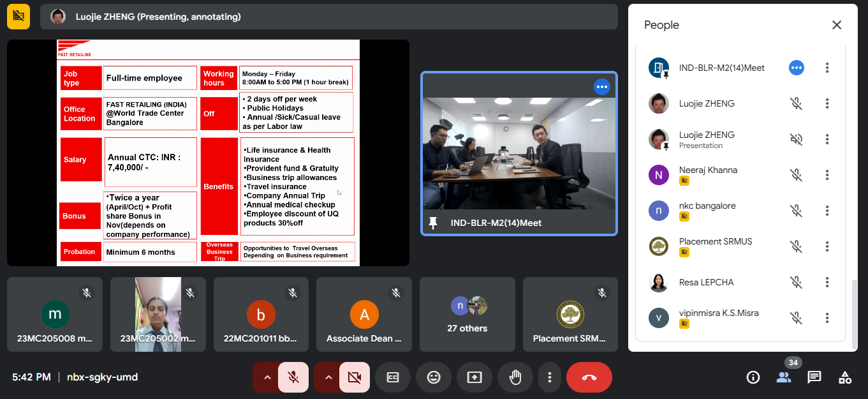Click Placement SRMUS muted mic icon in list
The width and height of the screenshot is (868, 399).
click(x=796, y=246)
